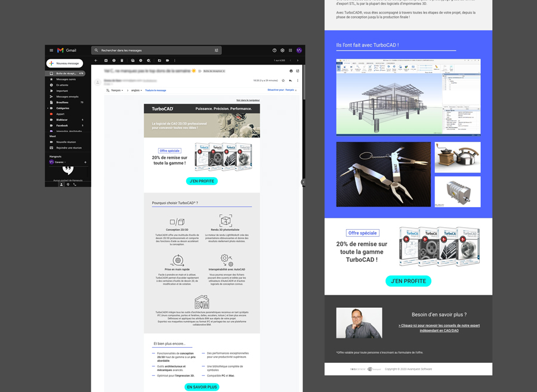
Task: Open Boîte de réception folder
Action: point(66,73)
